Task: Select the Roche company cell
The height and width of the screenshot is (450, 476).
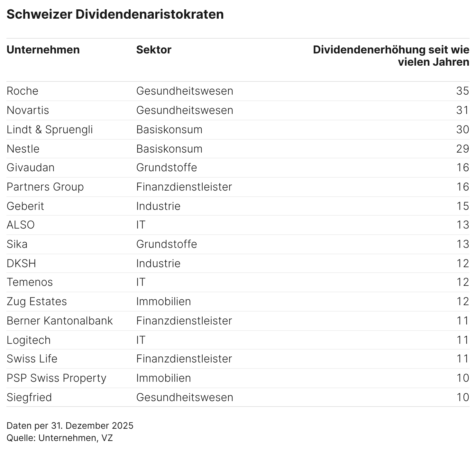Action: click(x=23, y=91)
